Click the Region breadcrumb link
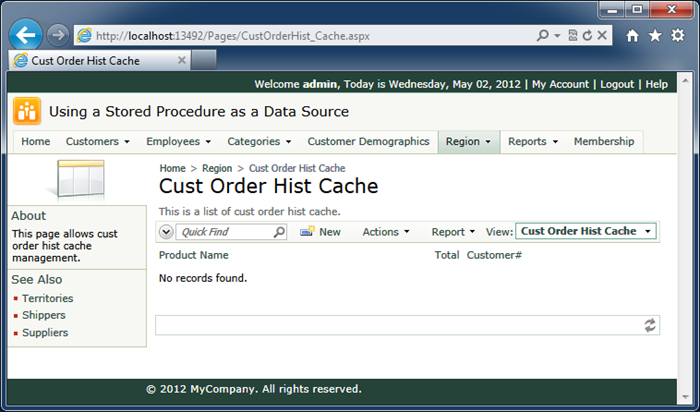 tap(217, 168)
